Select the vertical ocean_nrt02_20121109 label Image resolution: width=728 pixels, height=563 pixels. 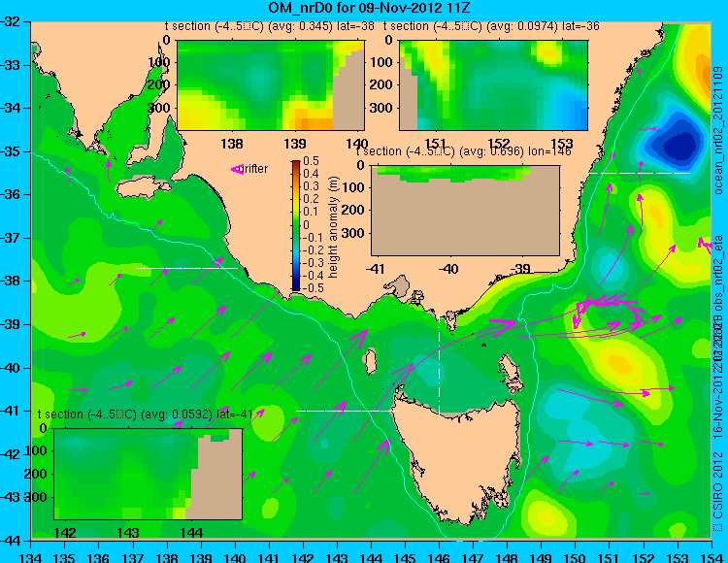718,130
